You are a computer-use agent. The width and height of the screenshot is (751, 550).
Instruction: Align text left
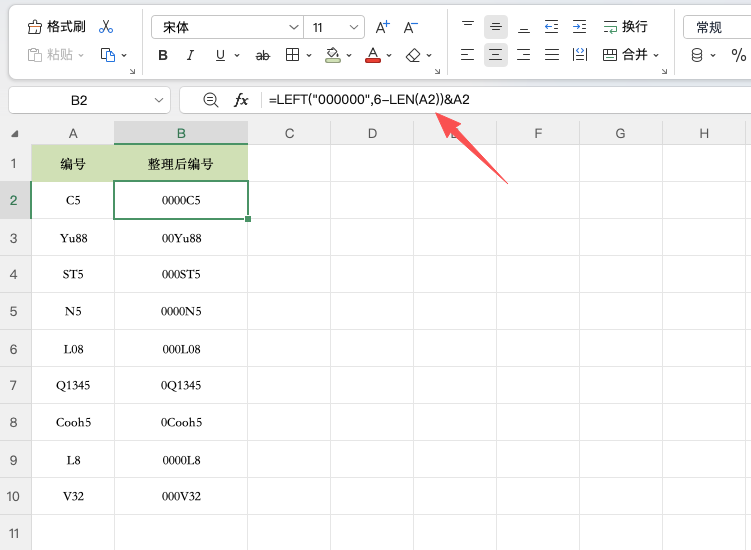tap(467, 55)
